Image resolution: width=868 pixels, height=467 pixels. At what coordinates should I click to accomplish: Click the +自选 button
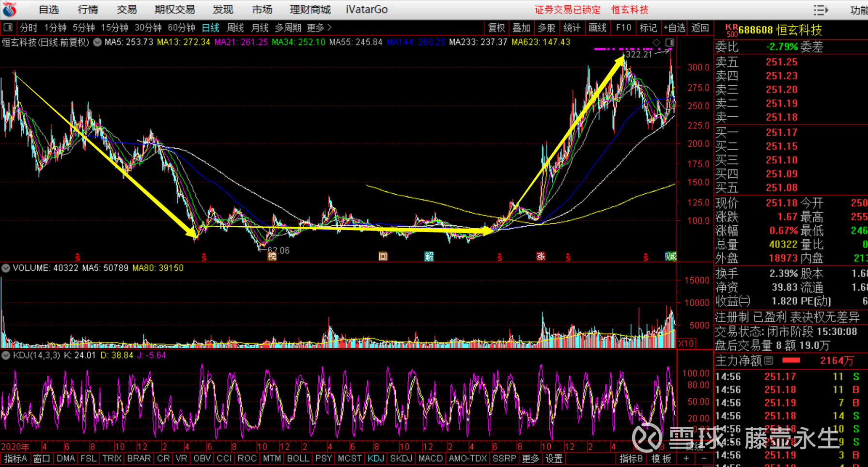click(674, 28)
